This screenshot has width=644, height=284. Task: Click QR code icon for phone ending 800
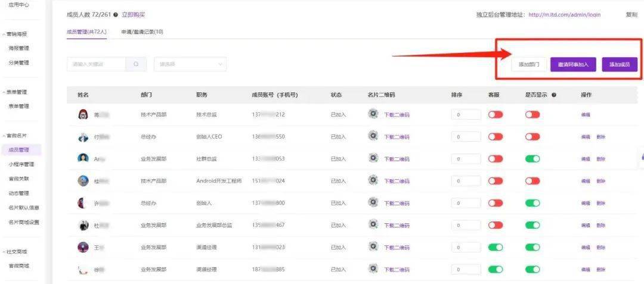pos(373,202)
